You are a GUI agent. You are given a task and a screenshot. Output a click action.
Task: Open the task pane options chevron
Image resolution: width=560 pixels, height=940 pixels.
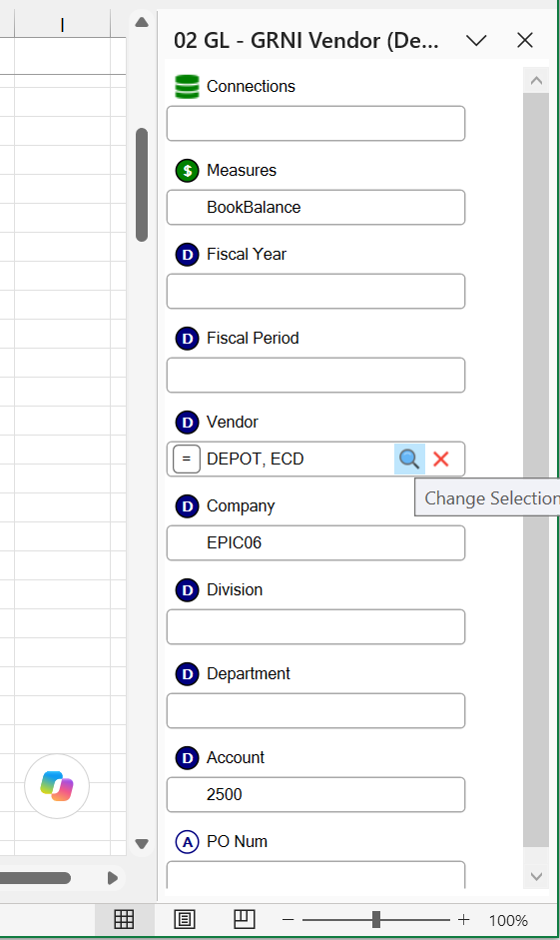click(x=477, y=41)
